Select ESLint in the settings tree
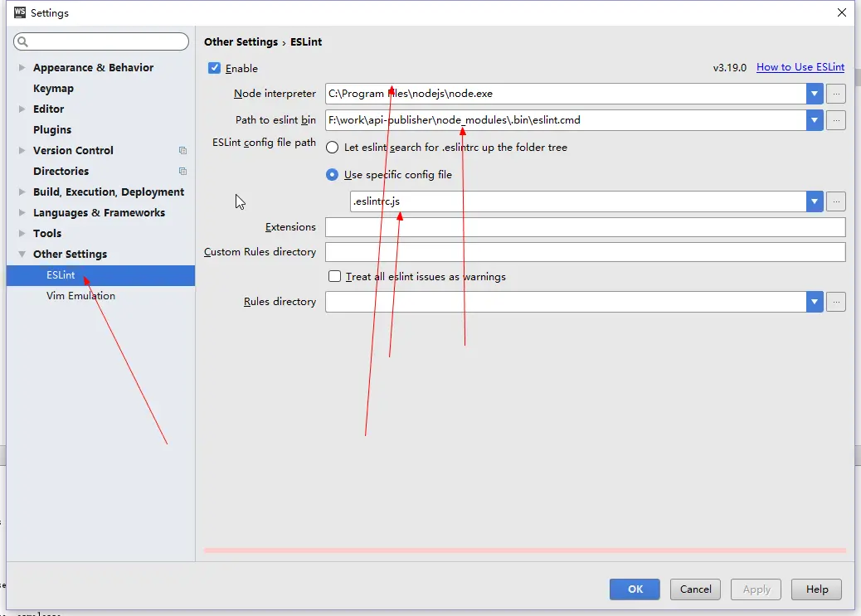This screenshot has width=861, height=616. point(100,275)
